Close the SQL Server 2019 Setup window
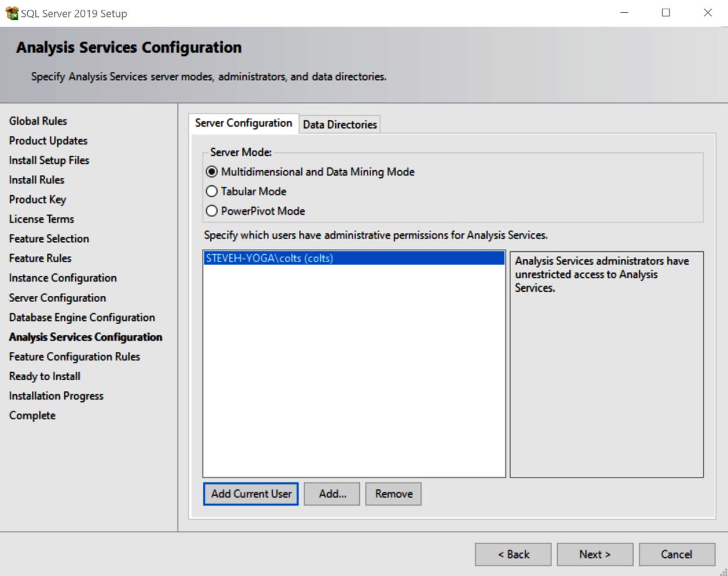728x576 pixels. 708,13
